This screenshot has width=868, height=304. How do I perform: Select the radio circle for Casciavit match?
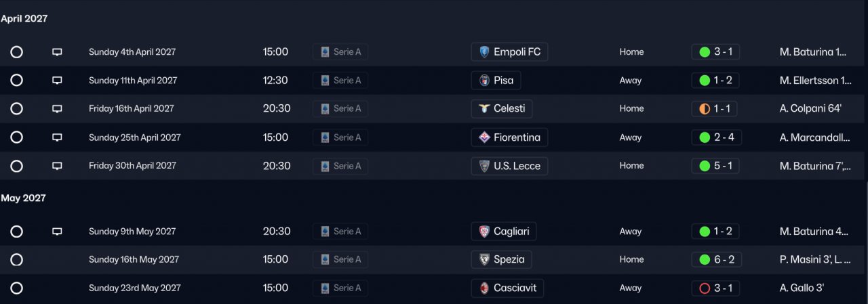coord(17,288)
